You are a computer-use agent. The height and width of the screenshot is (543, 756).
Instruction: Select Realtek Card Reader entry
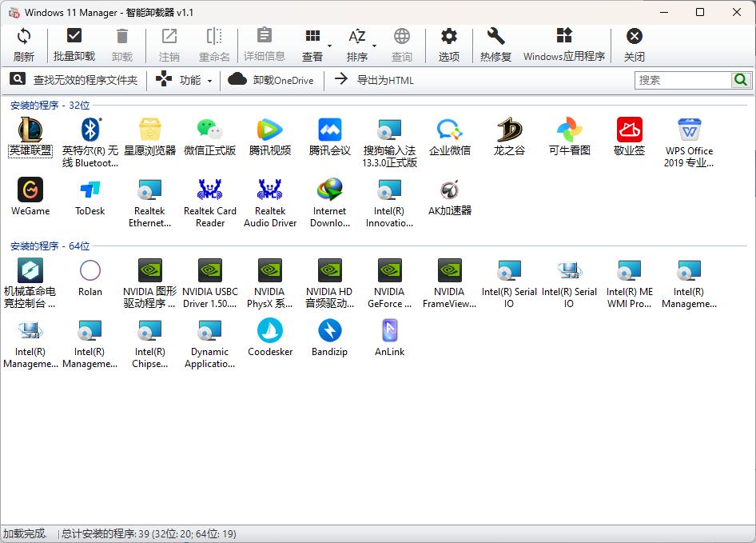point(209,202)
